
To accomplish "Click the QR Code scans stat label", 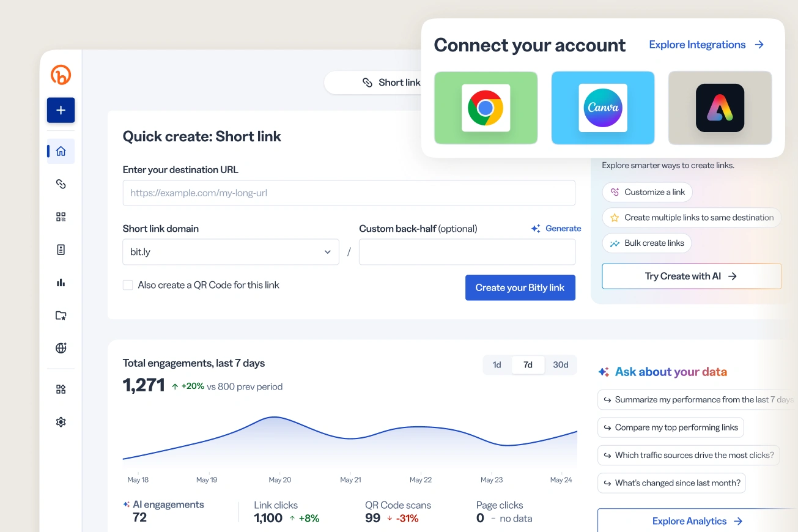I will click(x=398, y=505).
